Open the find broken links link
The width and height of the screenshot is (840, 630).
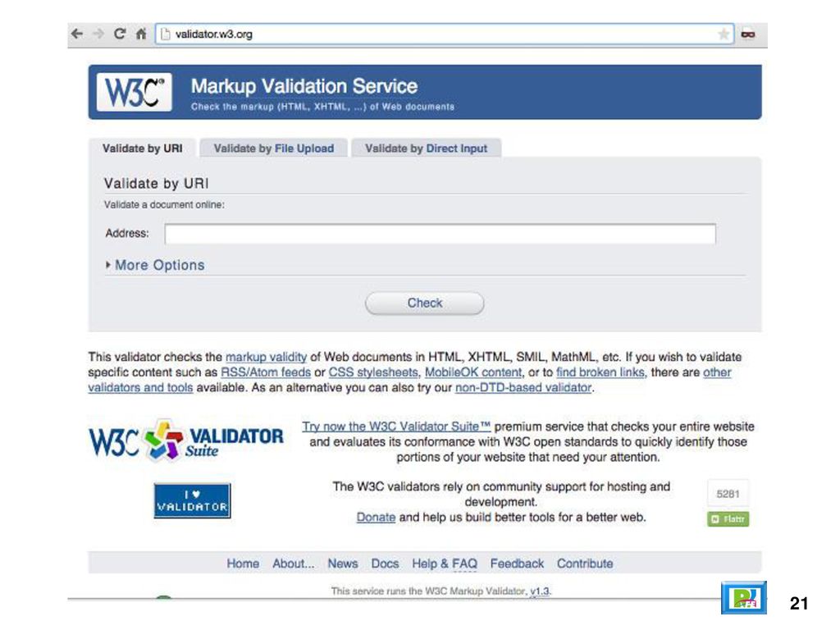[x=601, y=372]
